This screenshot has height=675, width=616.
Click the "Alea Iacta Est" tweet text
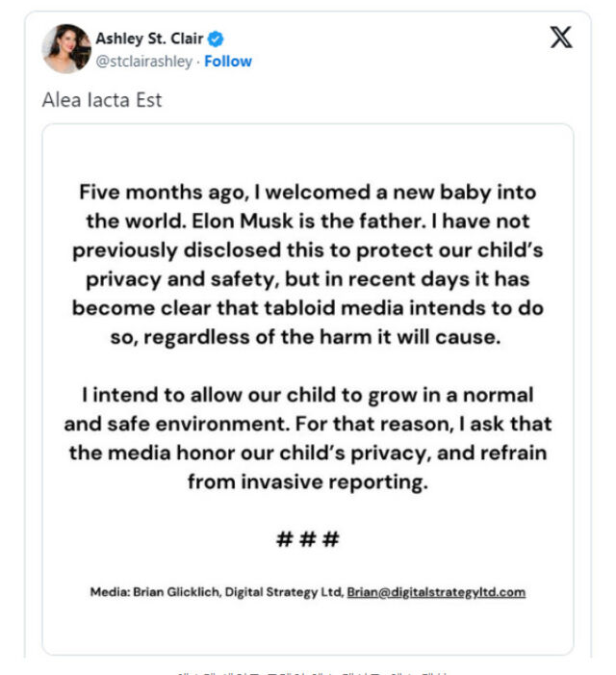[102, 100]
